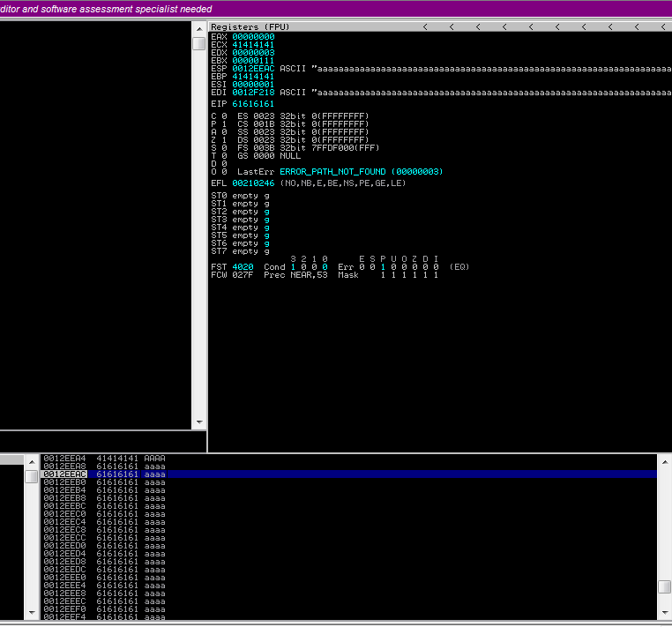
Task: Open the specialist needed banner ad link
Action: (x=106, y=9)
